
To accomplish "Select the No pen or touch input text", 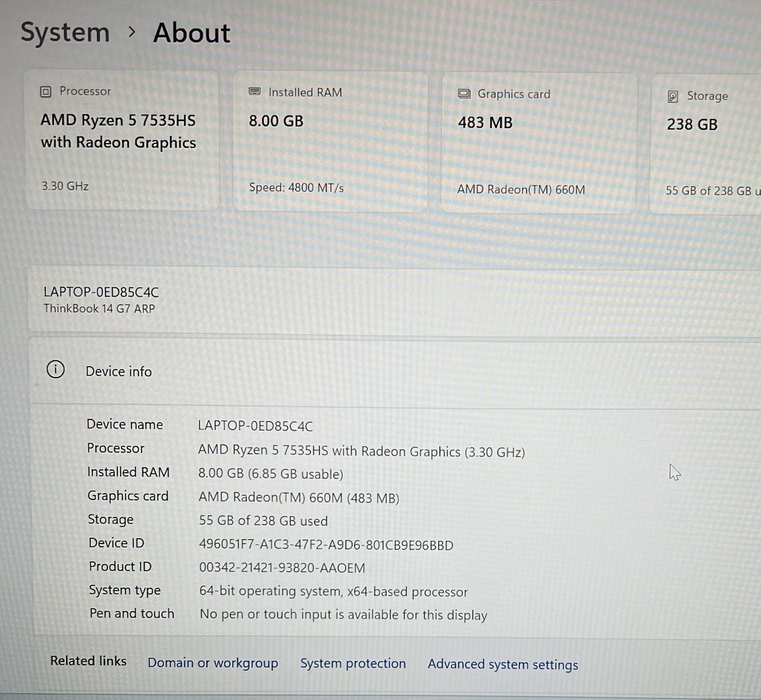I will [x=343, y=614].
